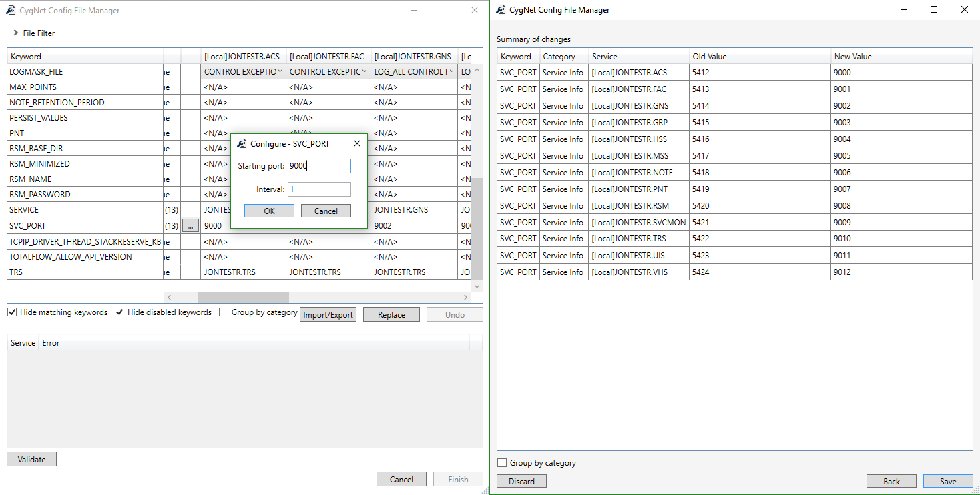
Task: Click OK in the Configure SVC_PORT dialog
Action: pyautogui.click(x=269, y=211)
